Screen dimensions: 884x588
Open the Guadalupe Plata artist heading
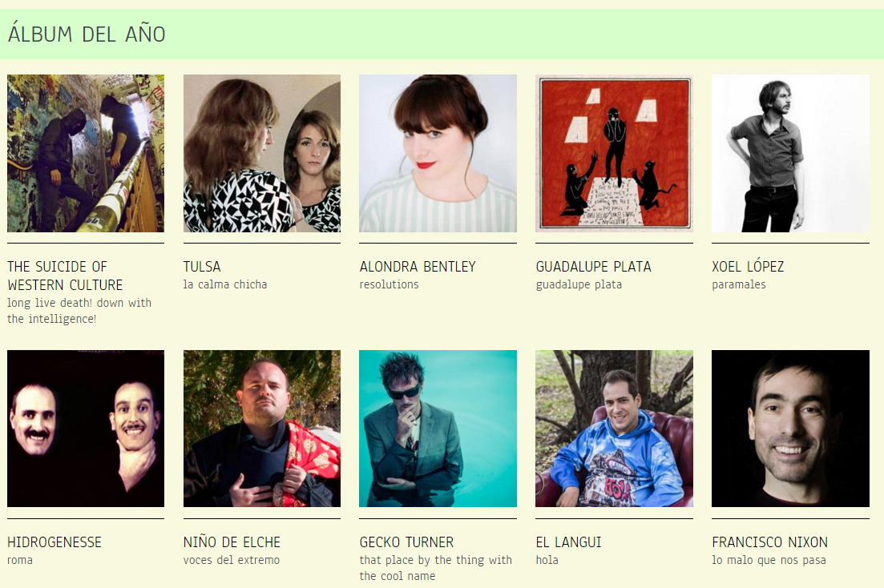pyautogui.click(x=594, y=267)
